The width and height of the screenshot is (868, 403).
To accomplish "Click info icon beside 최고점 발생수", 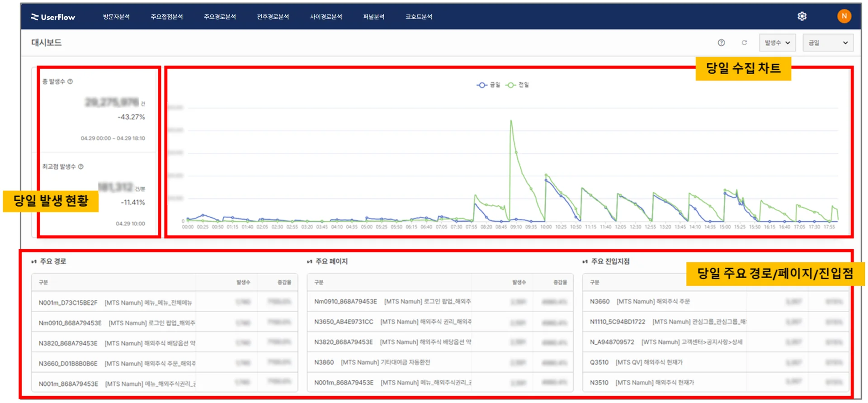I will pyautogui.click(x=81, y=166).
